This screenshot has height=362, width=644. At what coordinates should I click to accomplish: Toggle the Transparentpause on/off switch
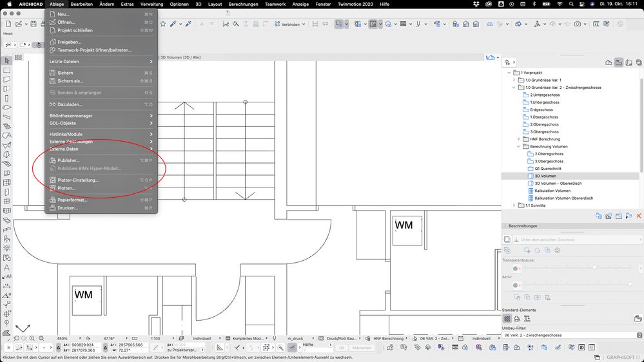coord(516,269)
